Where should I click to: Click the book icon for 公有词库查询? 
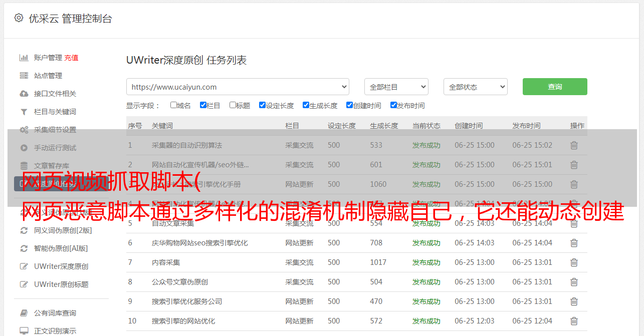pos(24,313)
